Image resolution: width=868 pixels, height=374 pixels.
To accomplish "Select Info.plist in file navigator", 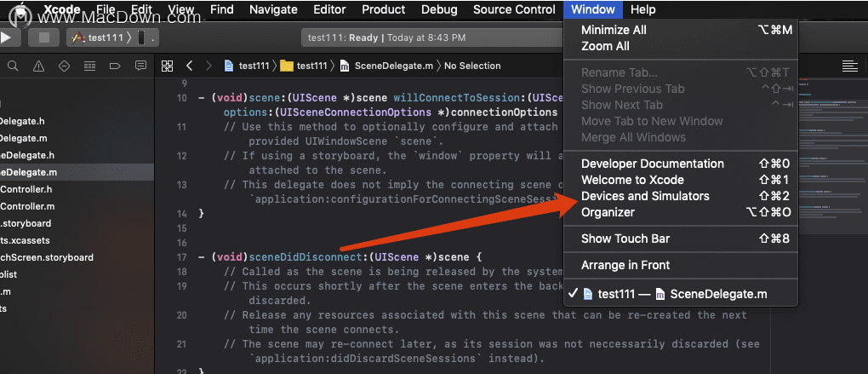I will (x=77, y=274).
